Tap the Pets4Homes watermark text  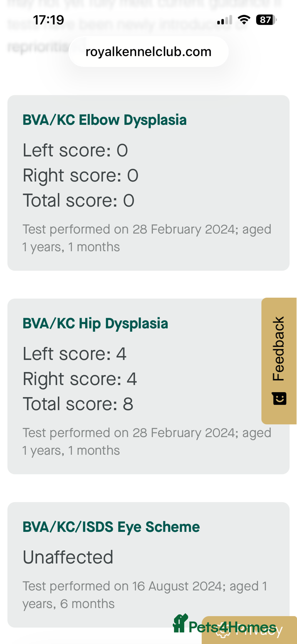[232, 627]
